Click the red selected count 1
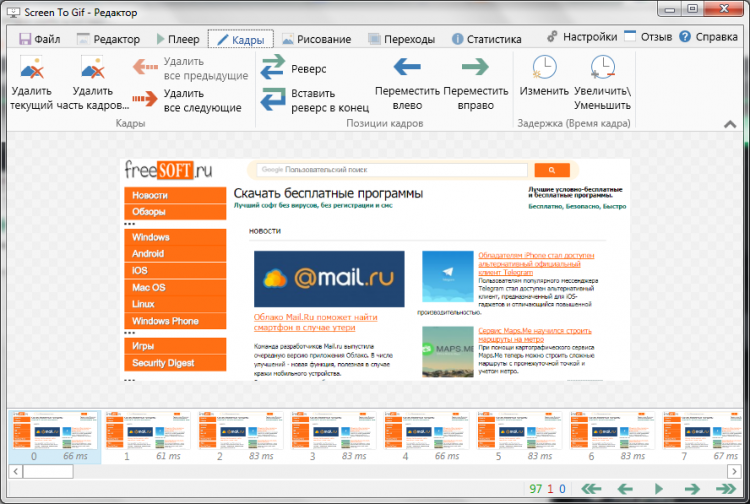750x504 pixels. tap(550, 489)
